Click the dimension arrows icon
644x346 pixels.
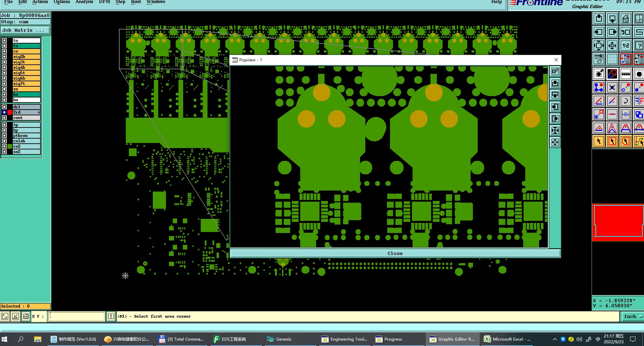[626, 114]
